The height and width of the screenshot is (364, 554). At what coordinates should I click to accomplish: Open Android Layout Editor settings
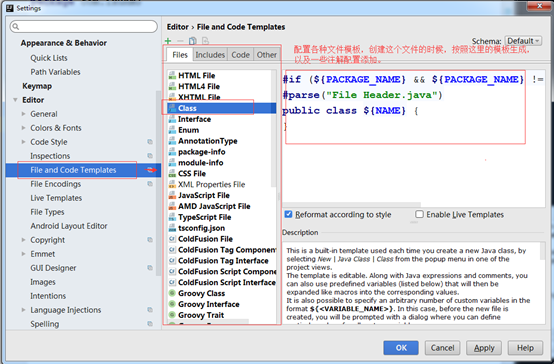(x=69, y=226)
